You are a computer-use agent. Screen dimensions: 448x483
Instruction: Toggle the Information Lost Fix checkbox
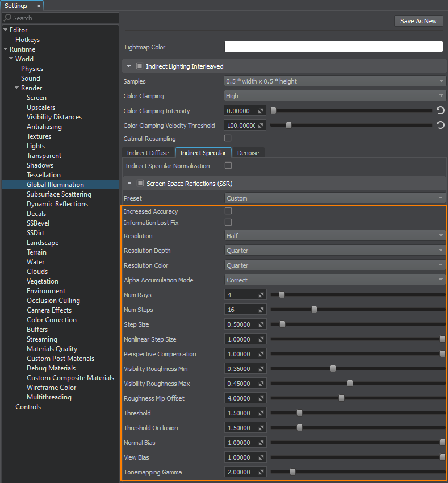[x=228, y=223]
